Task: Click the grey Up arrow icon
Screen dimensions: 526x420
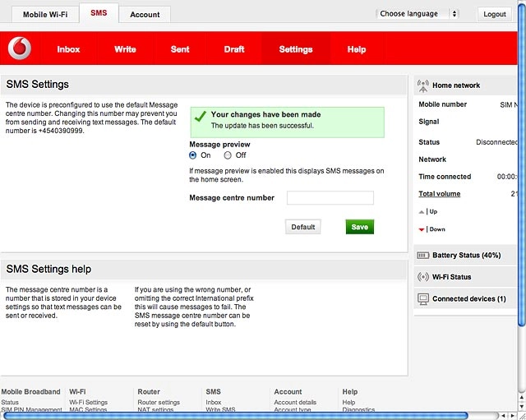Action: pyautogui.click(x=422, y=212)
